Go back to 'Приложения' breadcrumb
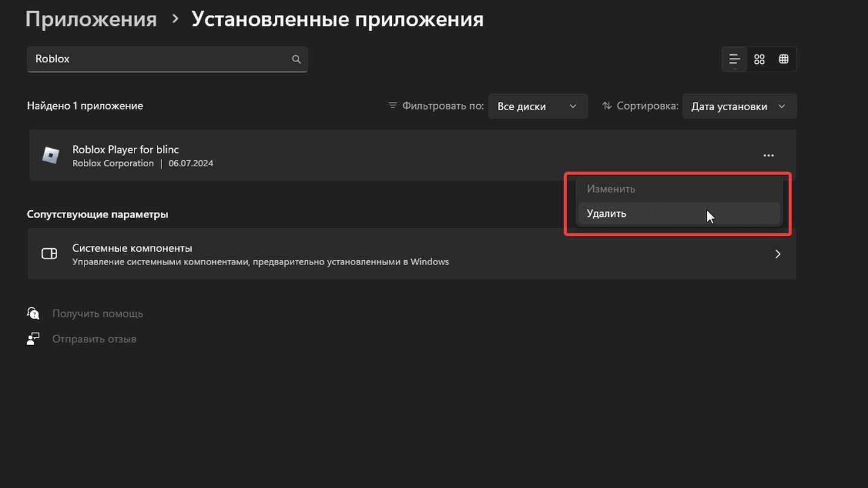 (x=91, y=19)
